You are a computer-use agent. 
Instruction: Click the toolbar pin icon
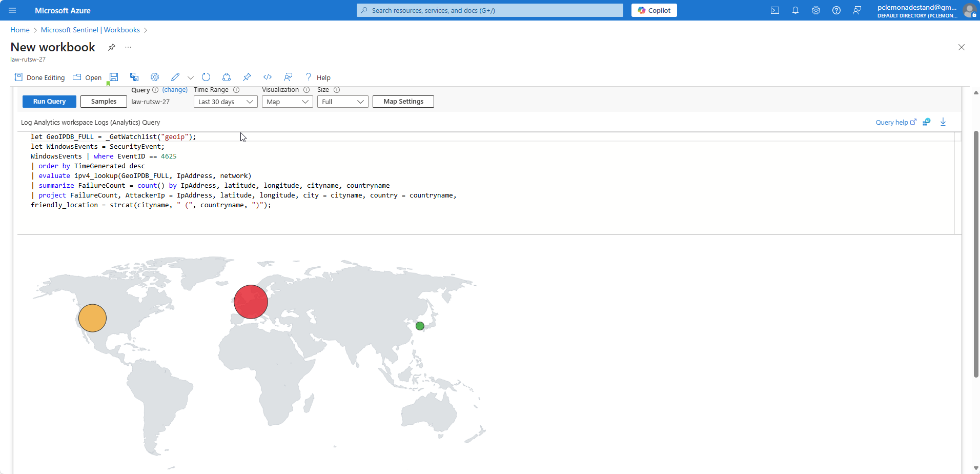(x=247, y=77)
